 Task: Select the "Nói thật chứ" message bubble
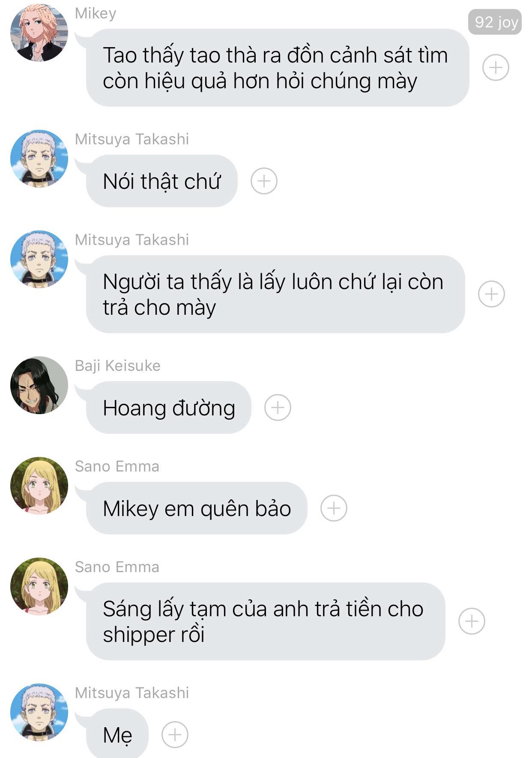point(162,181)
